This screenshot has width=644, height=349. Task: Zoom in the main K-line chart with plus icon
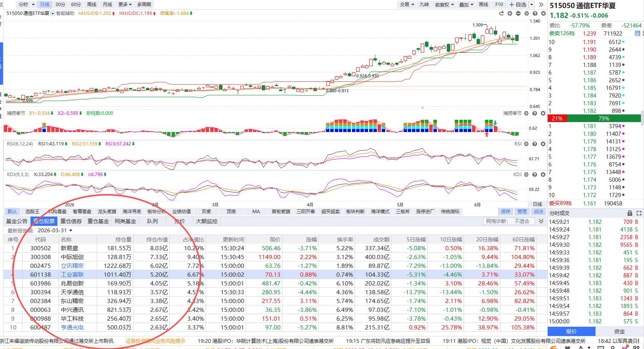pyautogui.click(x=510, y=13)
